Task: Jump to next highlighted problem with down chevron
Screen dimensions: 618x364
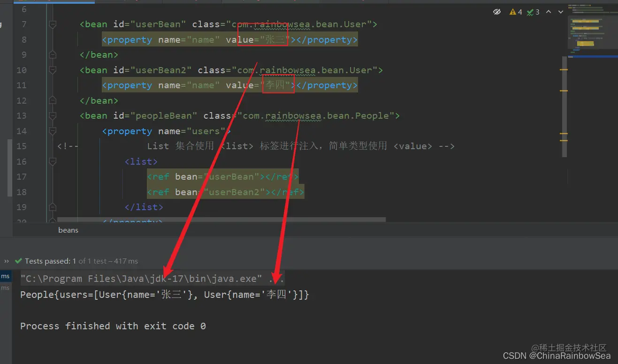Action: coord(560,12)
